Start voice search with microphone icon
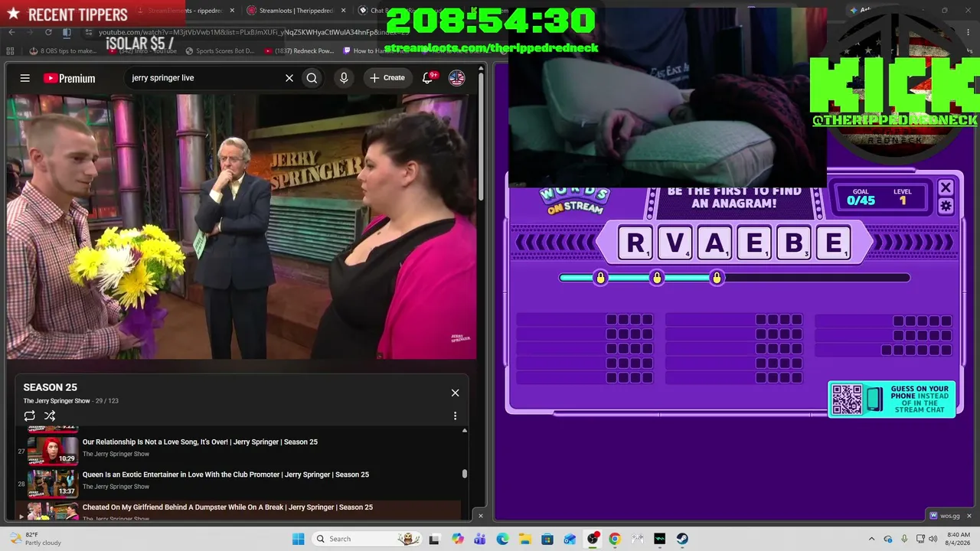Image resolution: width=980 pixels, height=551 pixels. click(344, 78)
